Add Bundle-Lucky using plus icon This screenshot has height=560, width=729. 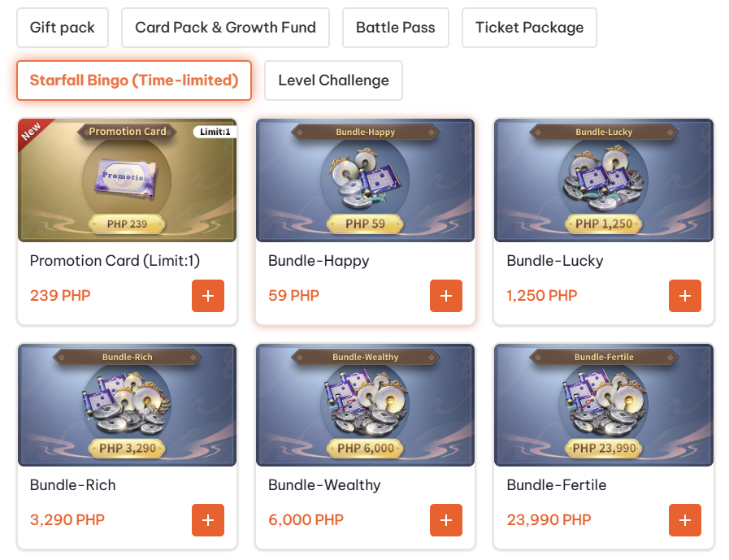[684, 296]
